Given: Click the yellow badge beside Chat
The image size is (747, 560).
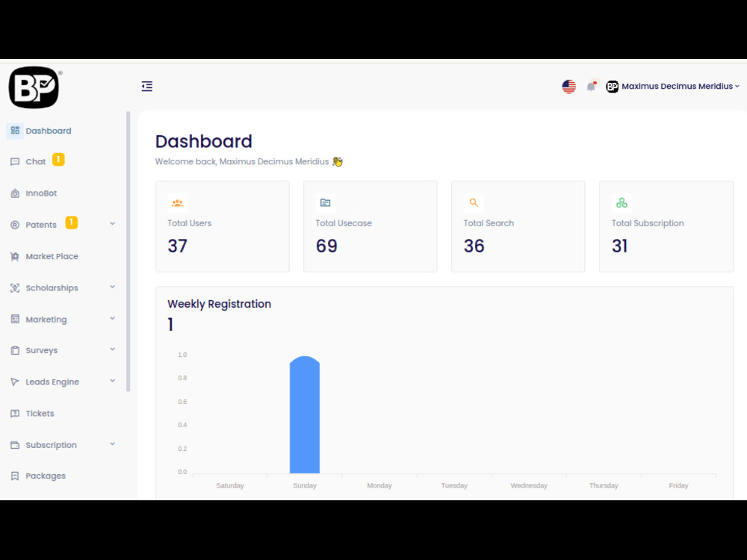Looking at the screenshot, I should pos(58,160).
